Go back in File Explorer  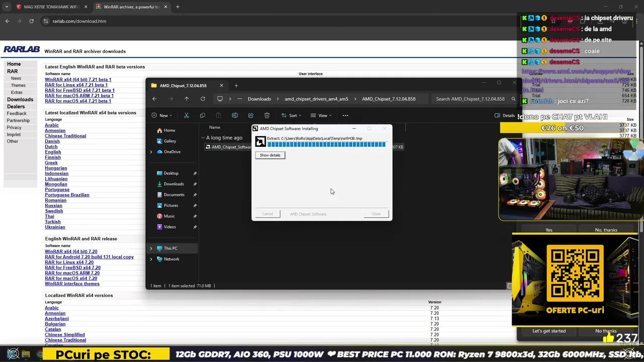154,99
